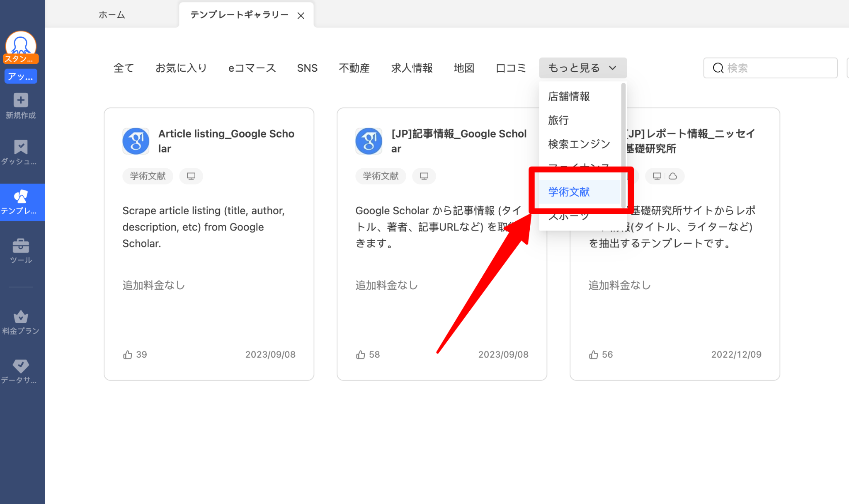This screenshot has width=849, height=504.
Task: Click the dropdown list scrollbar
Action: (x=623, y=145)
